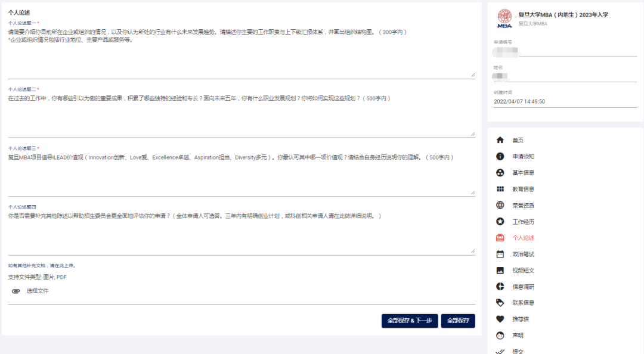Click the paperclip attachment icon

pyautogui.click(x=16, y=291)
